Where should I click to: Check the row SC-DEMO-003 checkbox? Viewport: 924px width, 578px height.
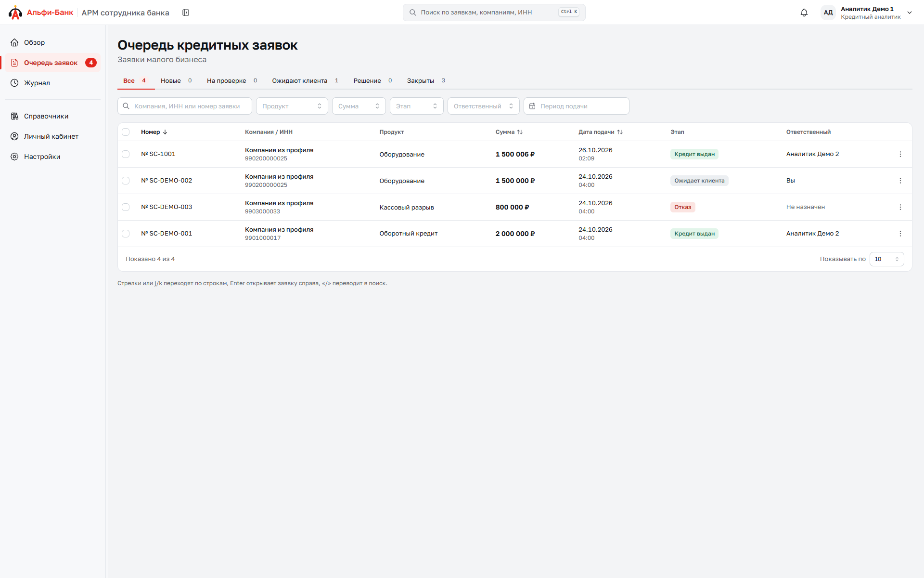(x=126, y=207)
